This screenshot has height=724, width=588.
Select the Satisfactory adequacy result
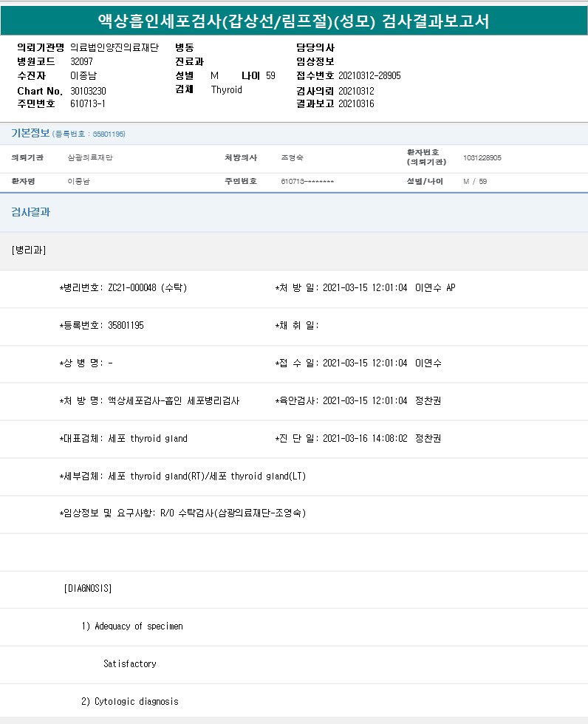[130, 664]
